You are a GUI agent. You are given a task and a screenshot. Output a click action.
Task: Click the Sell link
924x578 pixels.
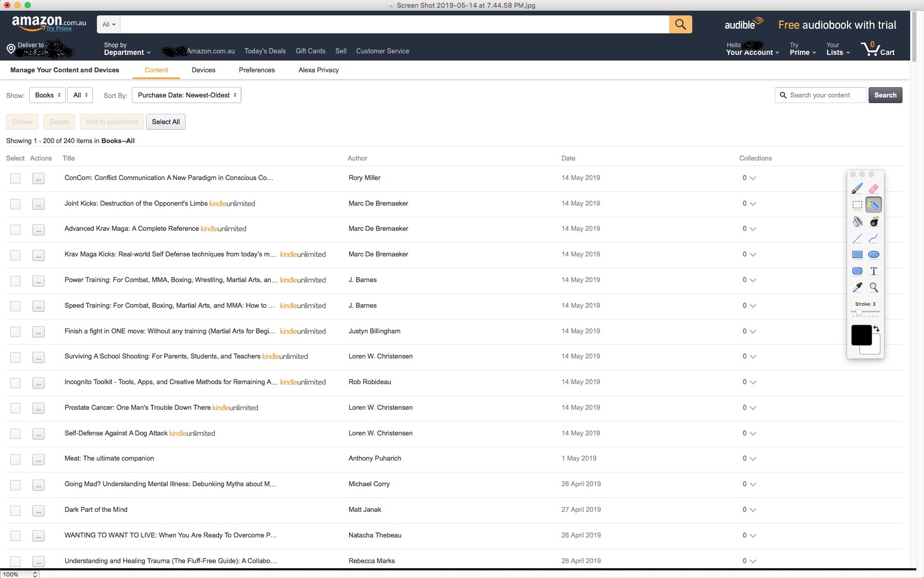tap(341, 51)
